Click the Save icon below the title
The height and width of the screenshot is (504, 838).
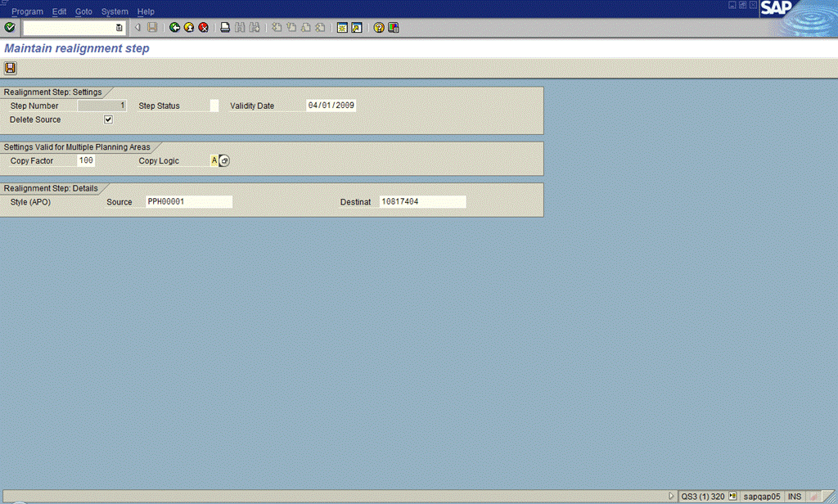[x=10, y=68]
